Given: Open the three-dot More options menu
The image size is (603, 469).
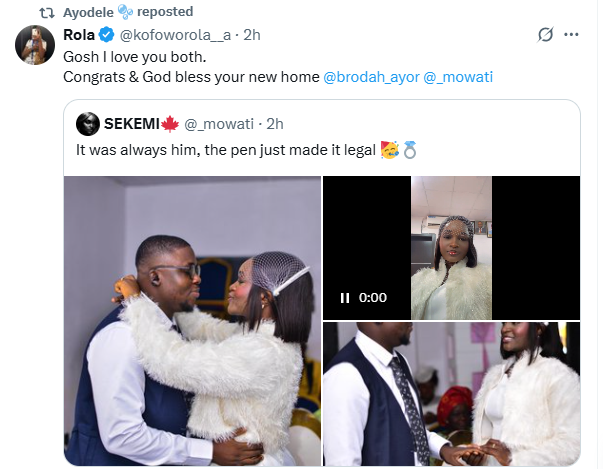Looking at the screenshot, I should 572,35.
